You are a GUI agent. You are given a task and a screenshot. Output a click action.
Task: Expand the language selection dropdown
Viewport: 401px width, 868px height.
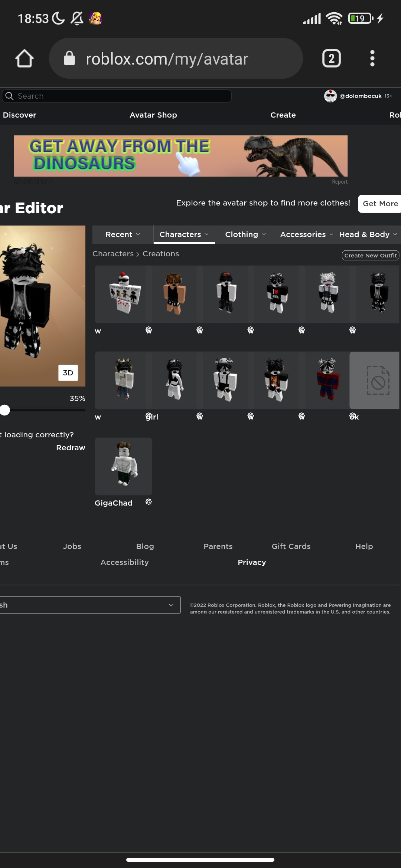click(x=90, y=605)
